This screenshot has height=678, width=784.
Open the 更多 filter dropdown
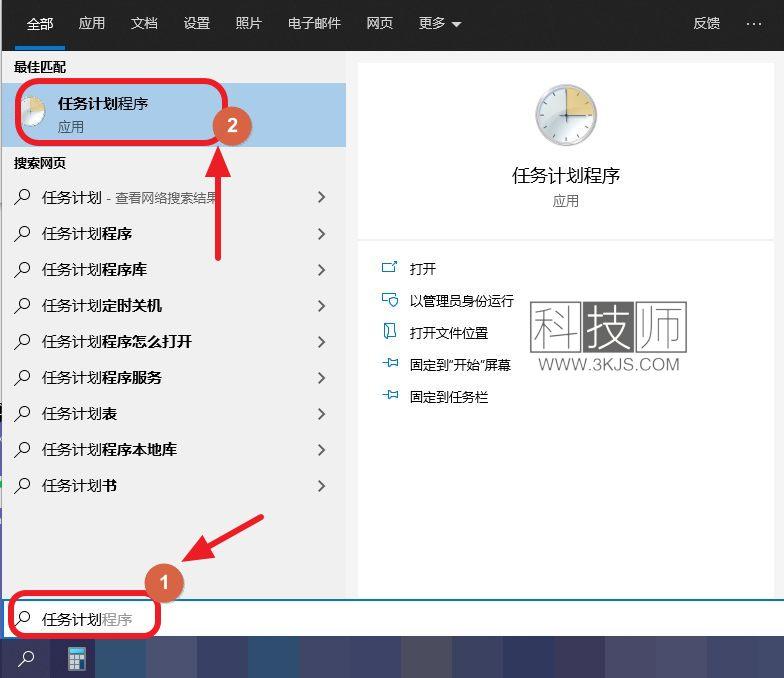pyautogui.click(x=440, y=24)
